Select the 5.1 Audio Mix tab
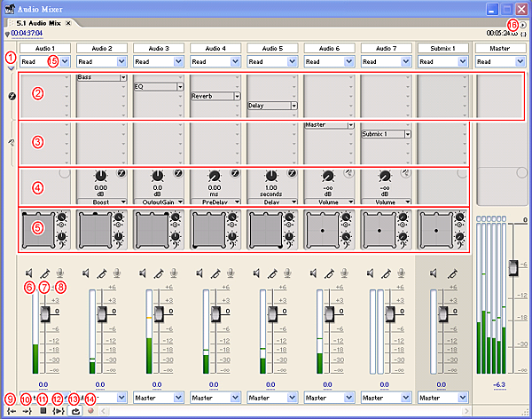The width and height of the screenshot is (532, 419). [x=38, y=22]
